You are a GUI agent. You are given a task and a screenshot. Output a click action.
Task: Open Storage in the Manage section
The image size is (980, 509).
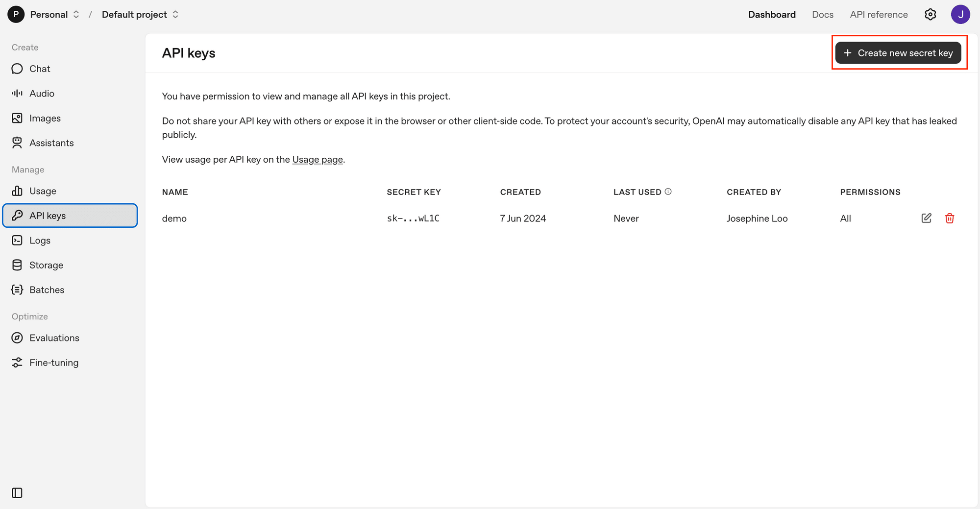click(46, 266)
